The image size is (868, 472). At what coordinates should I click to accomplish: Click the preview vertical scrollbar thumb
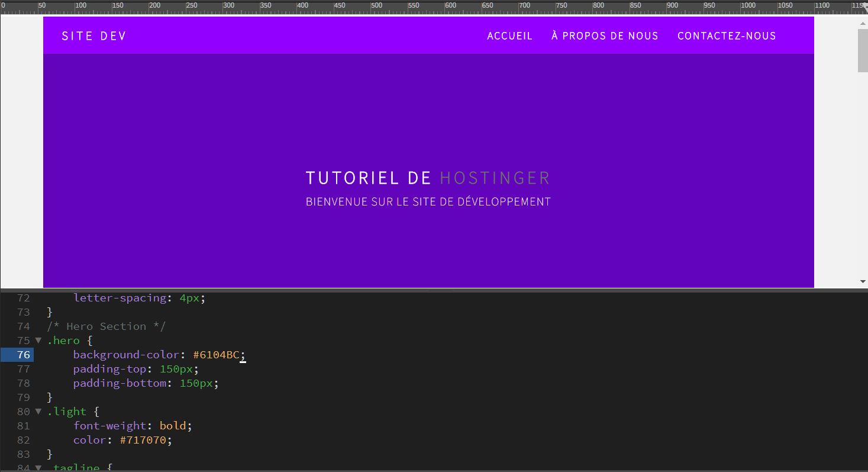pos(863,50)
